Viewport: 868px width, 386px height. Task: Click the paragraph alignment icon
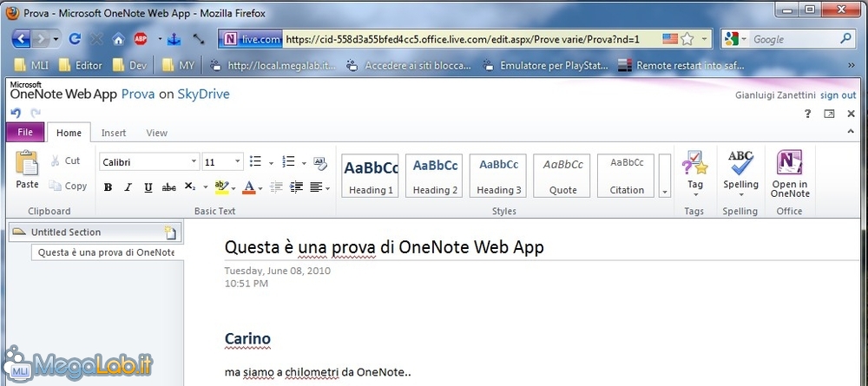click(x=316, y=187)
